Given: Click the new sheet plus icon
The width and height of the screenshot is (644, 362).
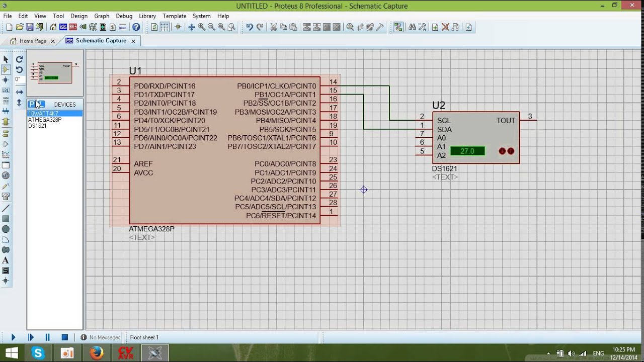Looking at the screenshot, I should click(x=435, y=27).
